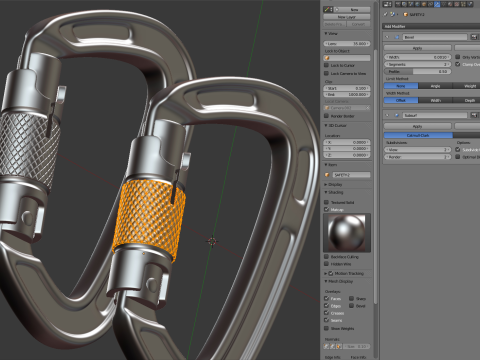Viewport: 480px width, 360px height.
Task: Switch to the Render properties tab icon
Action: [x=398, y=4]
